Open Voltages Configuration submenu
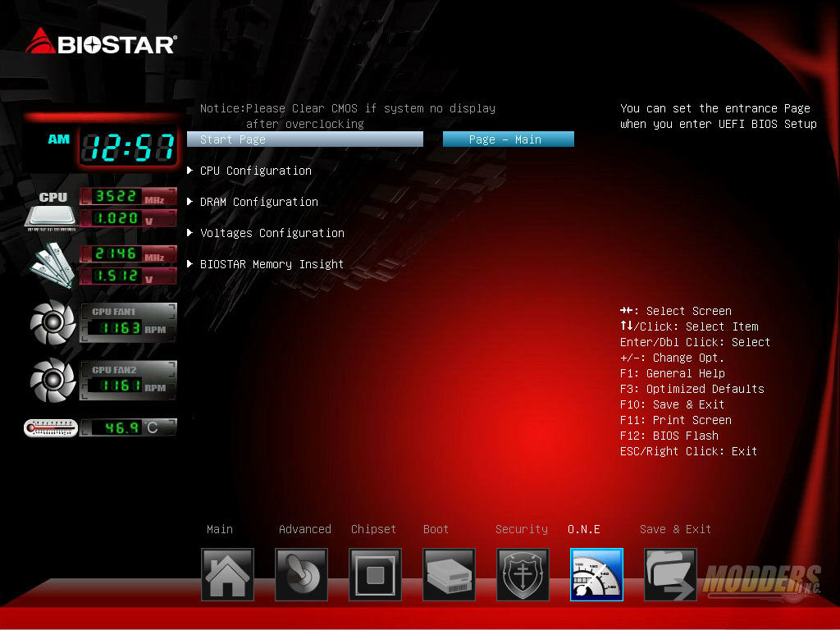Screen dimensions: 840x630 pyautogui.click(x=272, y=232)
